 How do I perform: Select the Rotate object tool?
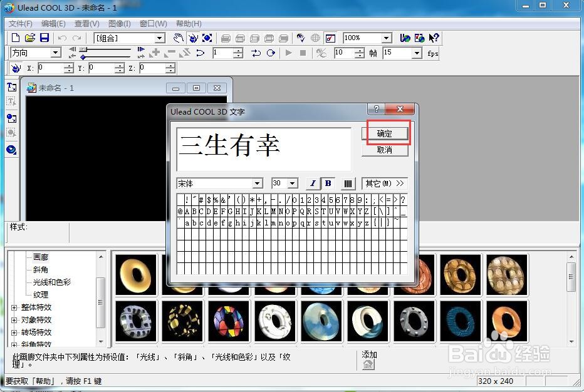tap(193, 38)
